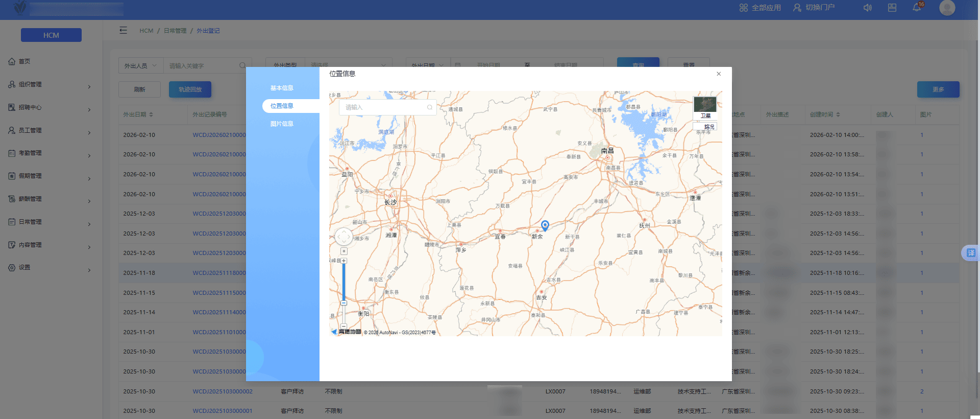The width and height of the screenshot is (980, 419).
Task: Open the notification bell with badge 16
Action: click(x=917, y=8)
